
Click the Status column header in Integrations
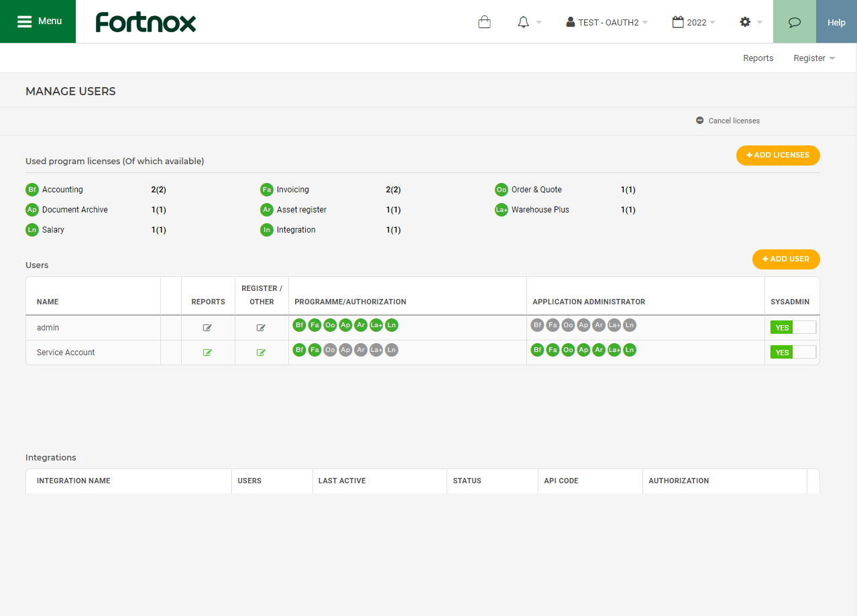467,481
